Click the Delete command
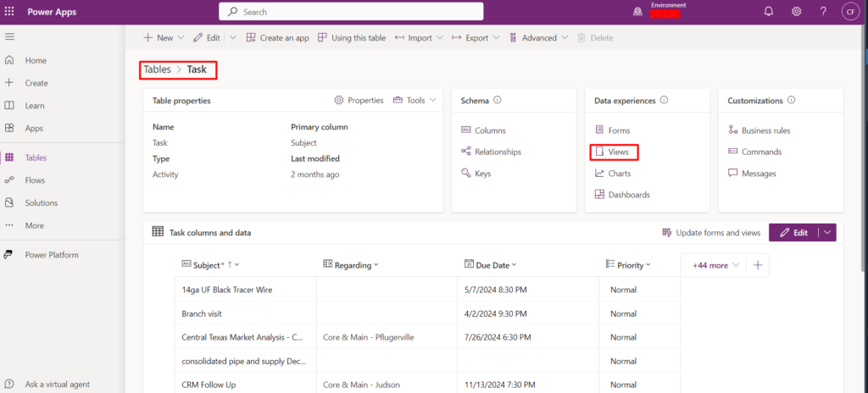 (x=595, y=37)
